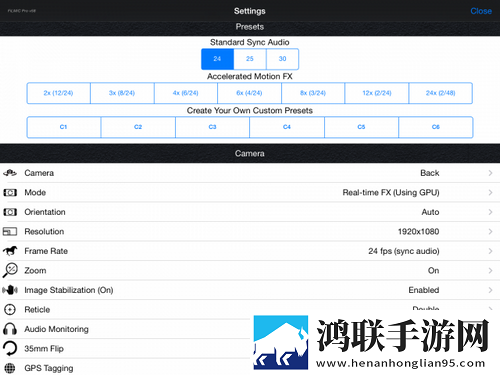
Task: Tap the Image Stabilization icon
Action: coord(10,290)
